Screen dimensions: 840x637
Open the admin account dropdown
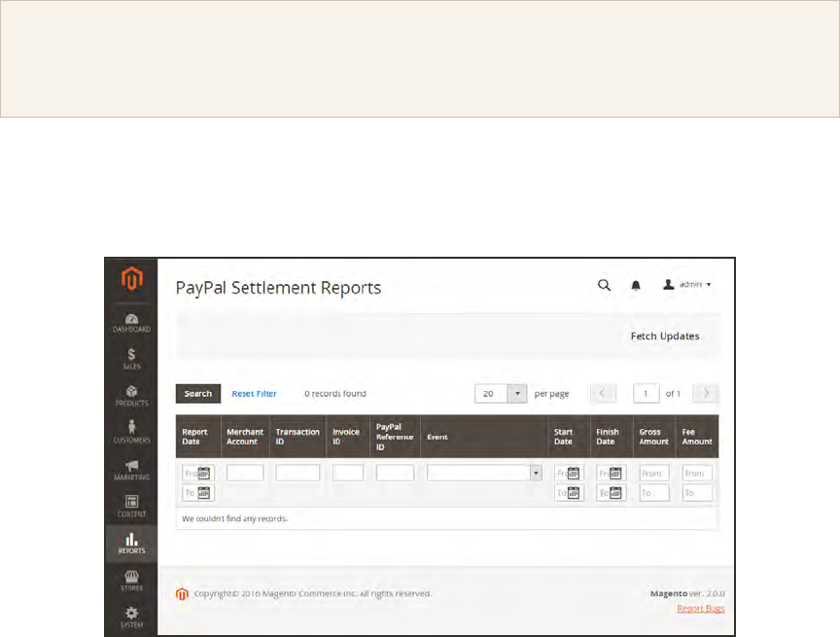686,285
